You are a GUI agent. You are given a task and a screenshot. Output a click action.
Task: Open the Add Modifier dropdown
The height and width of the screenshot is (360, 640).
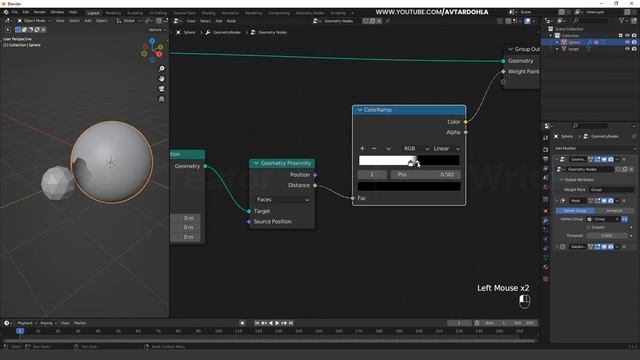click(595, 148)
